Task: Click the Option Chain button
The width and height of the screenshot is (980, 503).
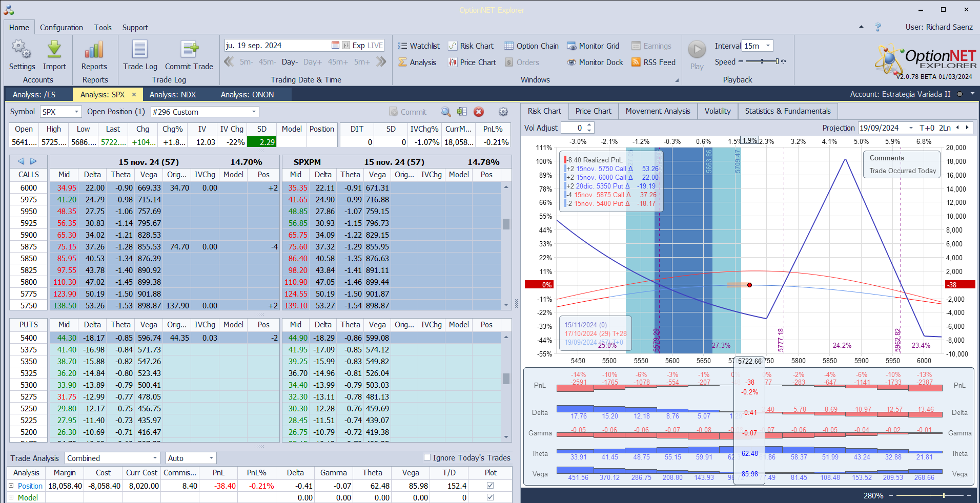Action: 532,46
